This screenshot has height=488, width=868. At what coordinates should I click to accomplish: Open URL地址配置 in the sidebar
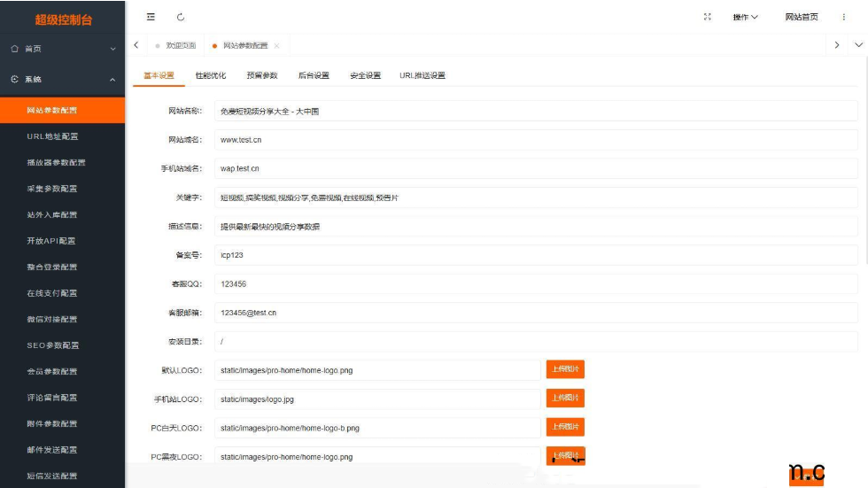click(x=63, y=136)
